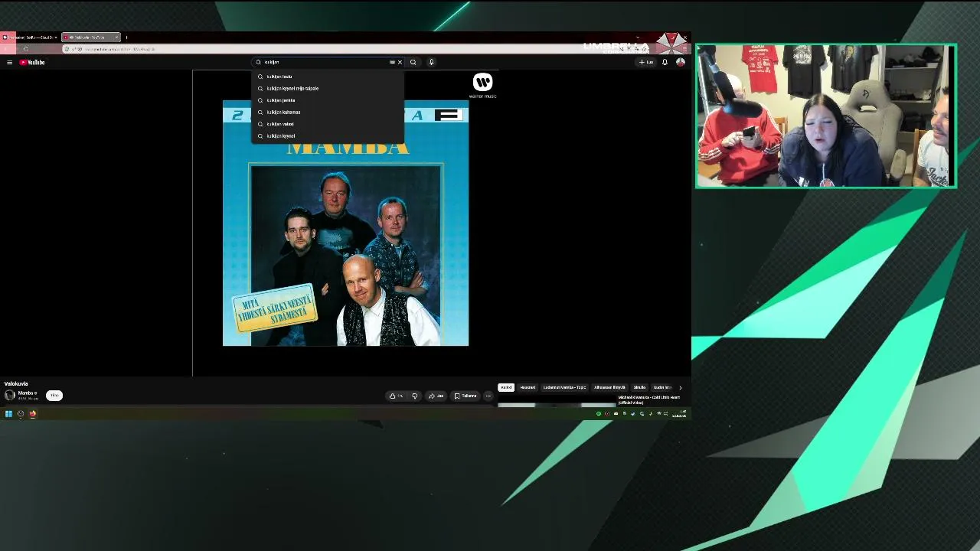Open the Luo create button
Screen dimensions: 980x551
click(647, 62)
